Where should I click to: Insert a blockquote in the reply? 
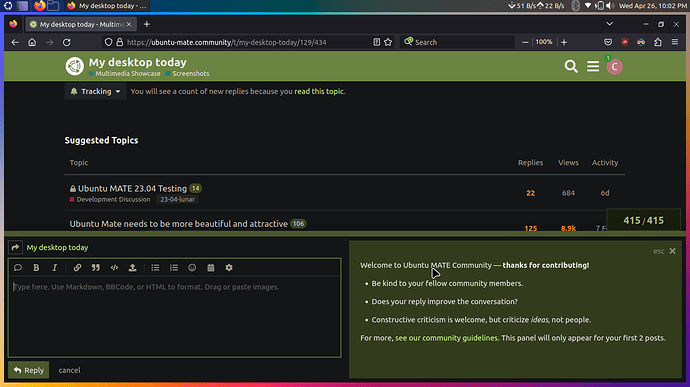pyautogui.click(x=95, y=268)
